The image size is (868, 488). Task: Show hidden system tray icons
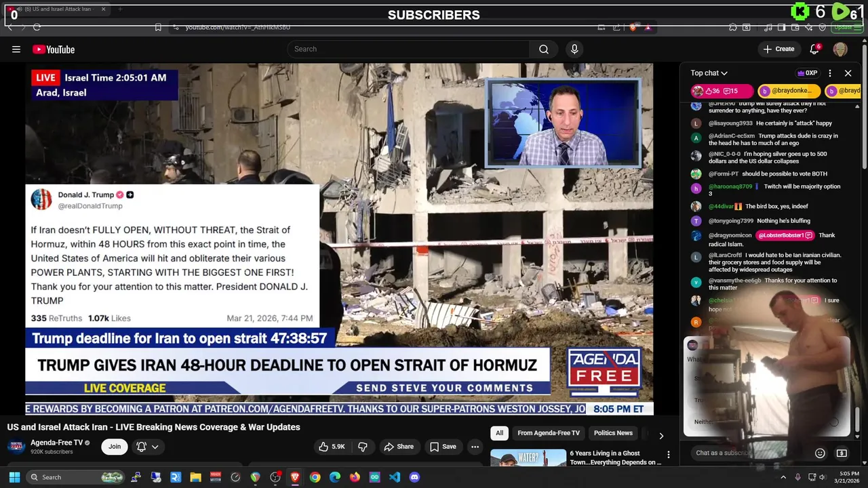click(x=783, y=477)
